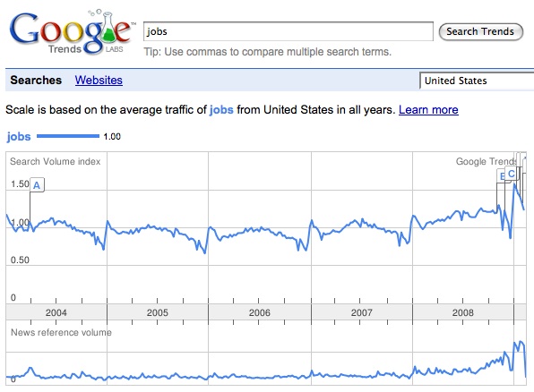Select news flag marker B on chart

pyautogui.click(x=501, y=176)
